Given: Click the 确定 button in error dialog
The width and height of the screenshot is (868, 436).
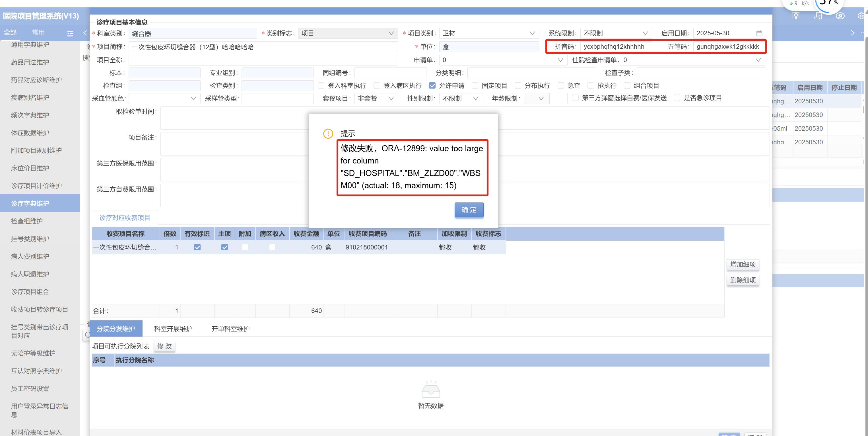Looking at the screenshot, I should [x=469, y=210].
